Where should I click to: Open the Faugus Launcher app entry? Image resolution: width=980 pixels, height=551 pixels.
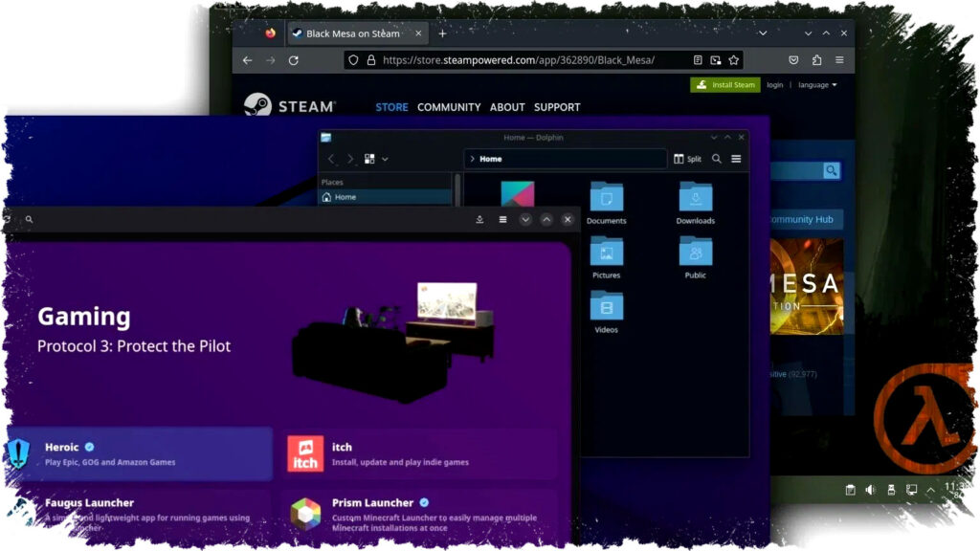(138, 514)
